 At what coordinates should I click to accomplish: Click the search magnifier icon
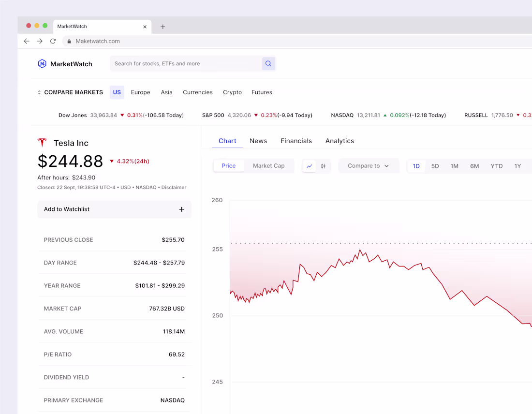click(268, 63)
